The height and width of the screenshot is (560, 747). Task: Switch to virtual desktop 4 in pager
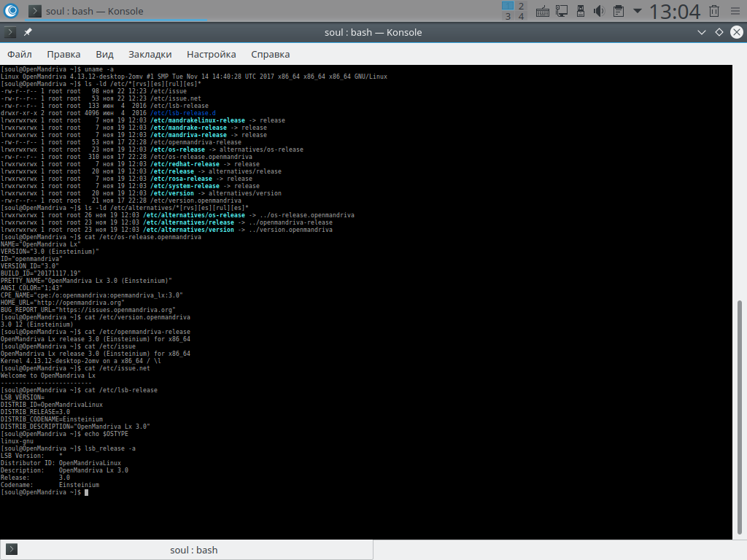click(x=521, y=16)
